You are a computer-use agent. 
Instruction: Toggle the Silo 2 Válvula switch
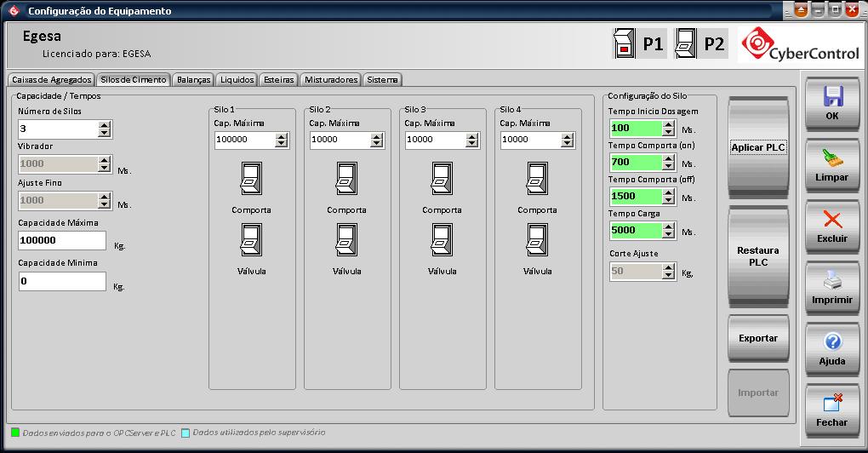pos(346,240)
